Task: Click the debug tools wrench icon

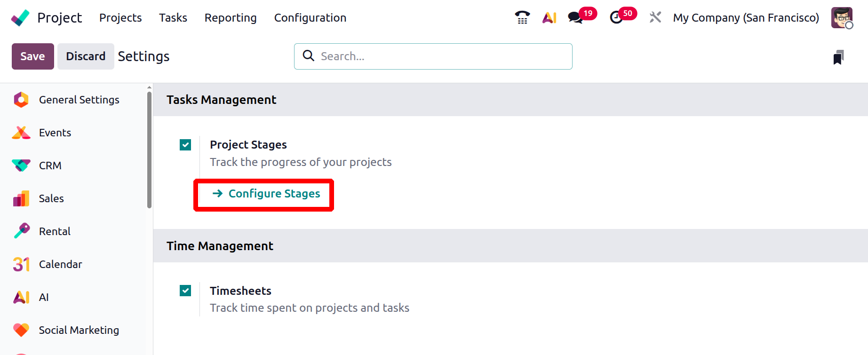Action: tap(655, 18)
